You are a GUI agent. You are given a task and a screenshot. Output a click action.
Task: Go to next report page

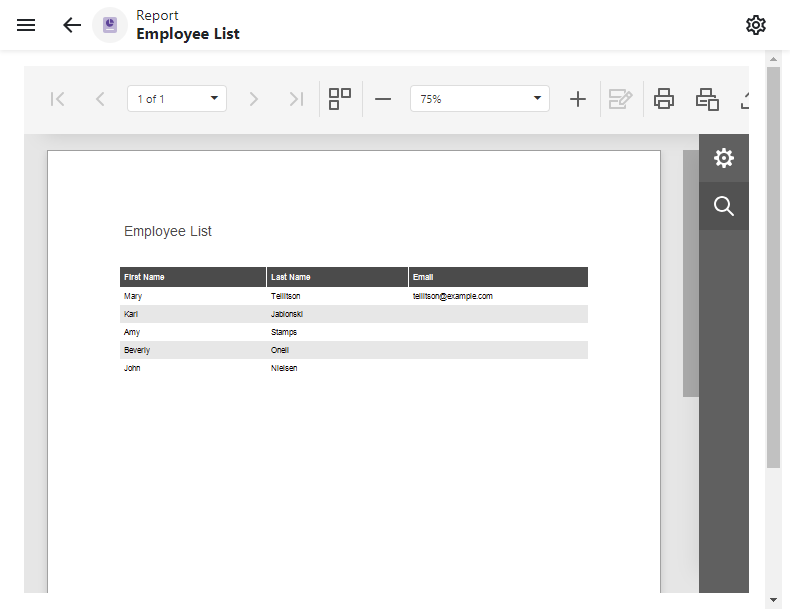(x=253, y=99)
